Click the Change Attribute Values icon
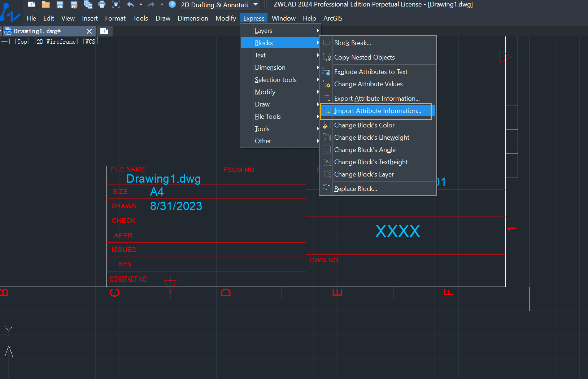Image resolution: width=588 pixels, height=379 pixels. pyautogui.click(x=327, y=84)
